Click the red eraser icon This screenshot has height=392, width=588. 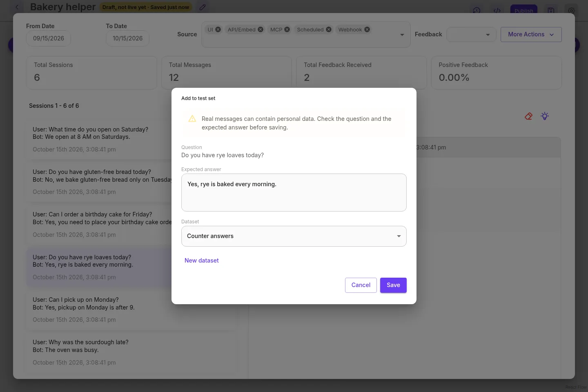(528, 116)
